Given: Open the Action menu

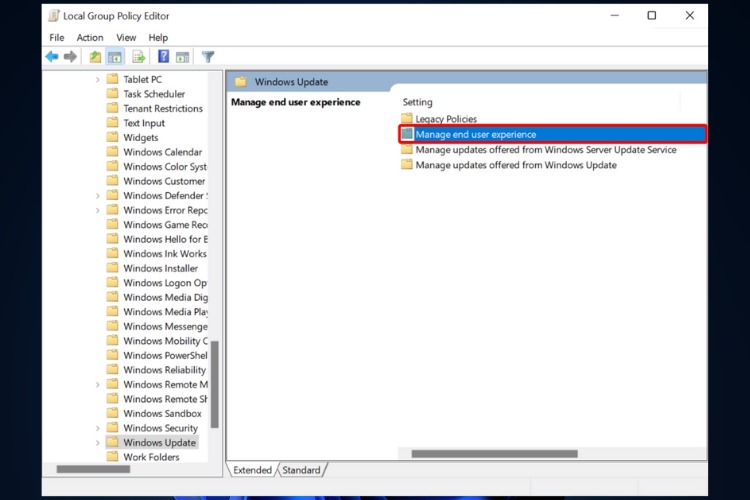Looking at the screenshot, I should coord(90,37).
